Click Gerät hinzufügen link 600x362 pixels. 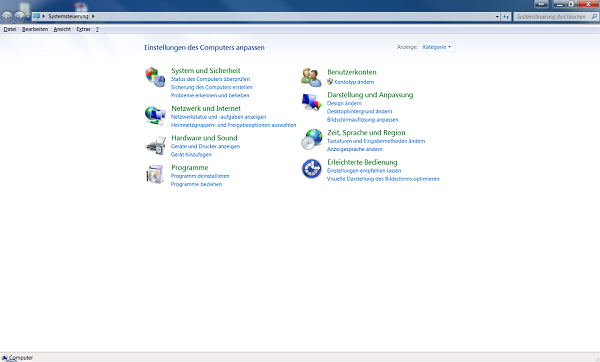191,155
